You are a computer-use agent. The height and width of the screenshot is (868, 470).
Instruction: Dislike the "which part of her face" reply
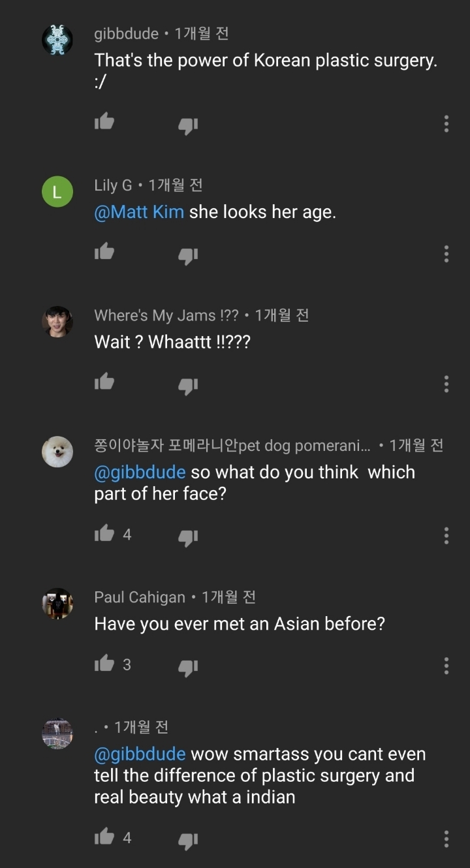(188, 537)
